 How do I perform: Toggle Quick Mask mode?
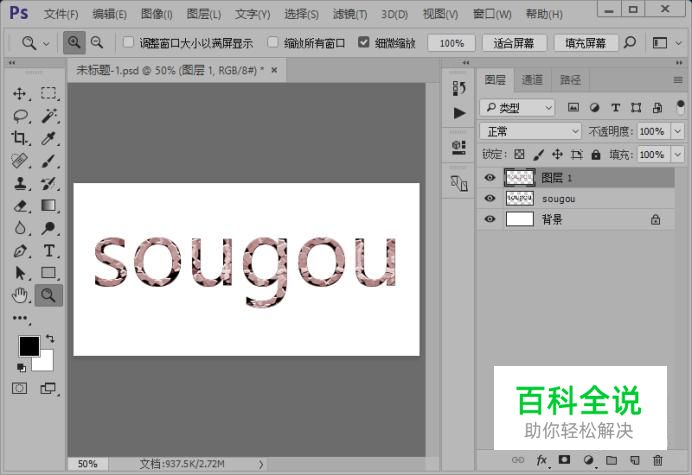tap(19, 388)
